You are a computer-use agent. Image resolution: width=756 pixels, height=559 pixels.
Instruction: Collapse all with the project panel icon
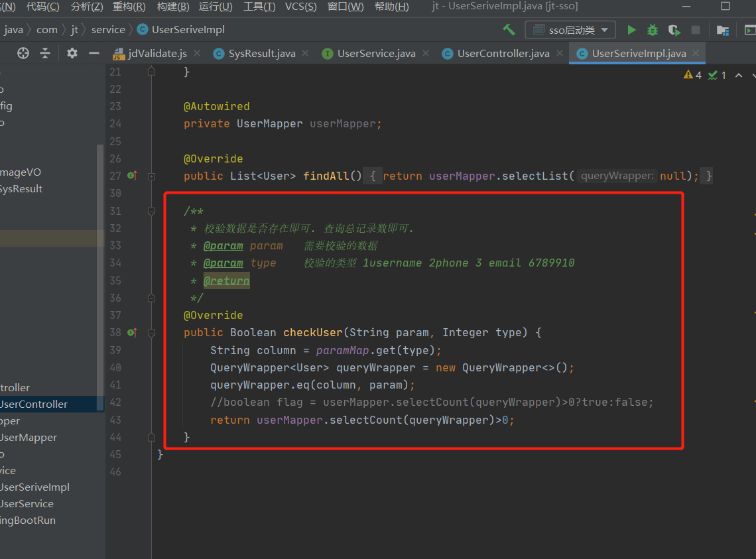[x=45, y=53]
